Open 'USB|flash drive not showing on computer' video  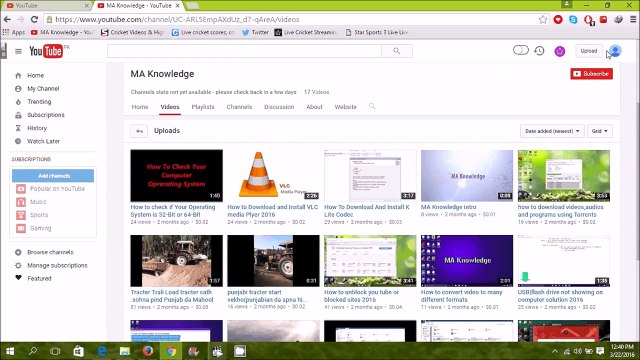tap(560, 296)
